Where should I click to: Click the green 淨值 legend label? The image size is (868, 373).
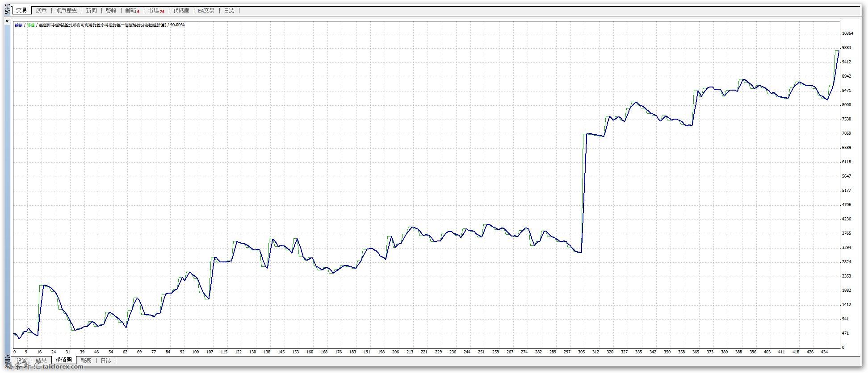[x=30, y=25]
